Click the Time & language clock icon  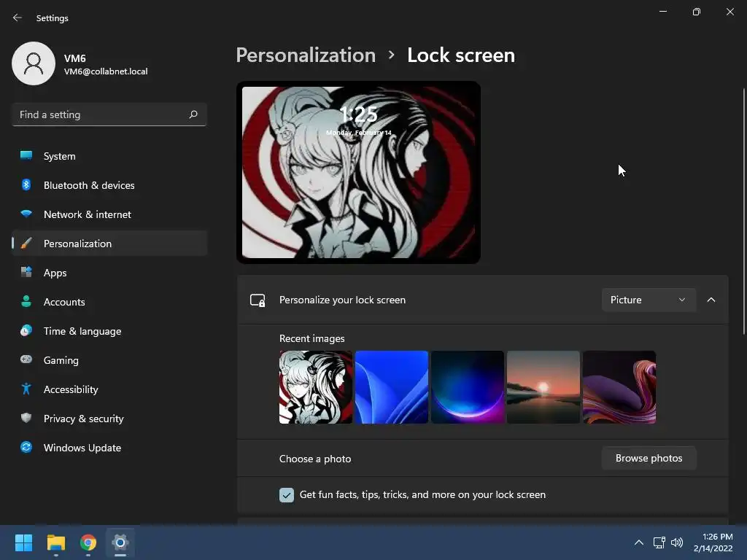click(x=26, y=330)
